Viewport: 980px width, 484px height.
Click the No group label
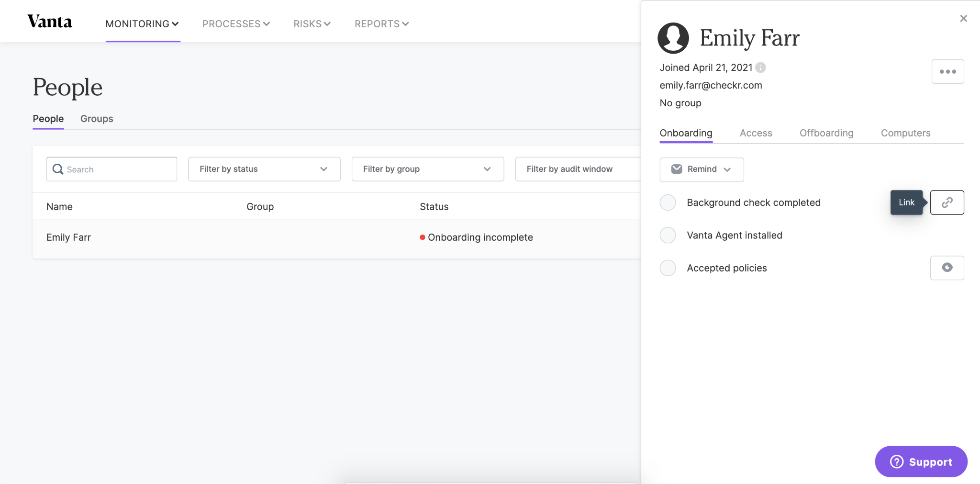[x=680, y=103]
